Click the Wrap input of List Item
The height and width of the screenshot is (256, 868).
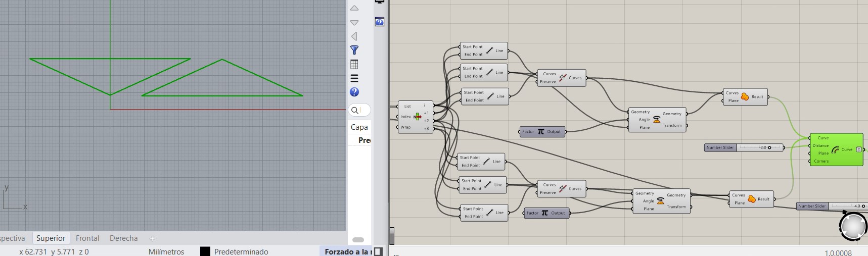click(x=405, y=127)
